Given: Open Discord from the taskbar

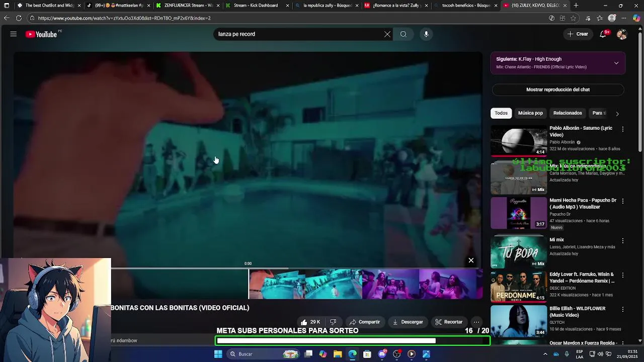Looking at the screenshot, I should pos(382,354).
